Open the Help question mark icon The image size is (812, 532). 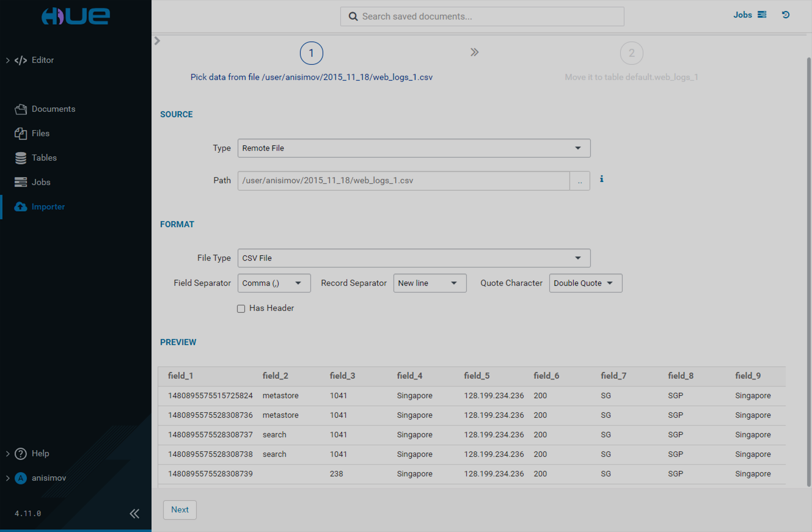click(x=21, y=453)
